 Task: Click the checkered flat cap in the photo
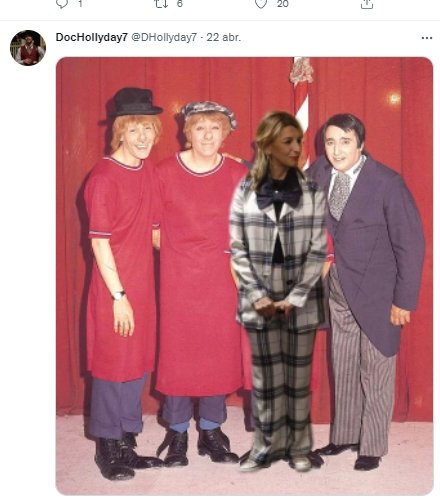(209, 113)
